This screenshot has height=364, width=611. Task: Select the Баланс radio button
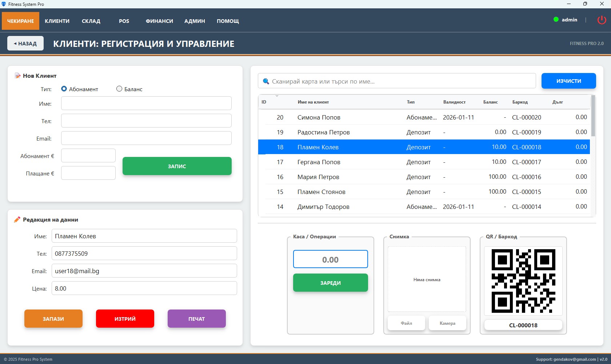pos(119,89)
